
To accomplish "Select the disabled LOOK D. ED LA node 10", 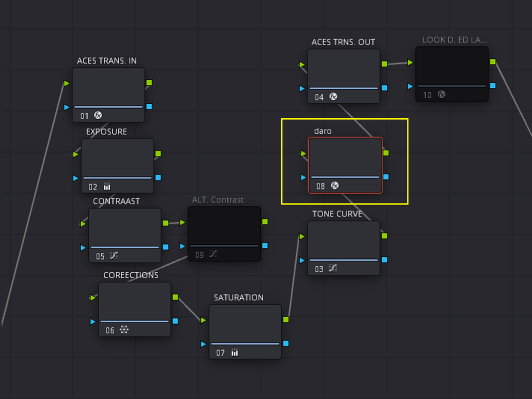I will pos(452,74).
